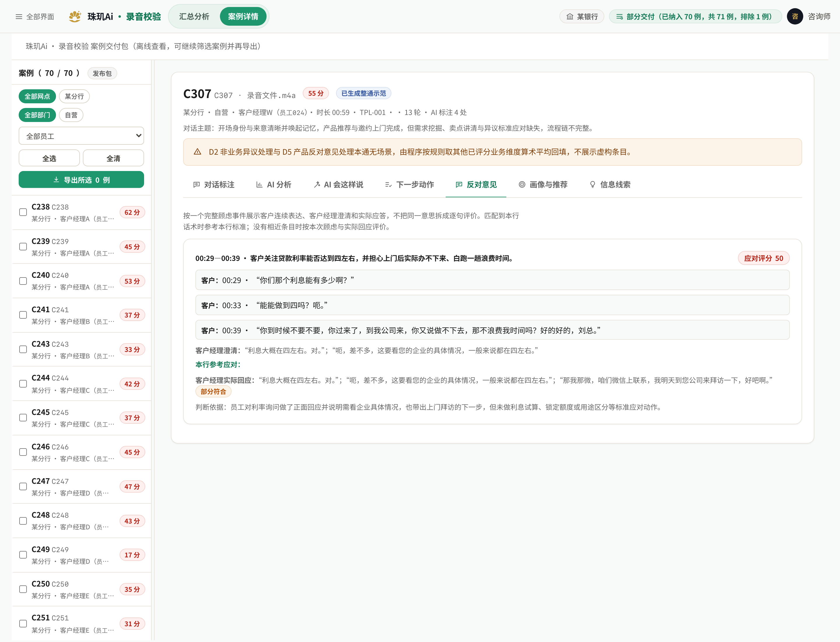This screenshot has height=642, width=840.
Task: Click the 部分符合 match tag
Action: tap(213, 391)
